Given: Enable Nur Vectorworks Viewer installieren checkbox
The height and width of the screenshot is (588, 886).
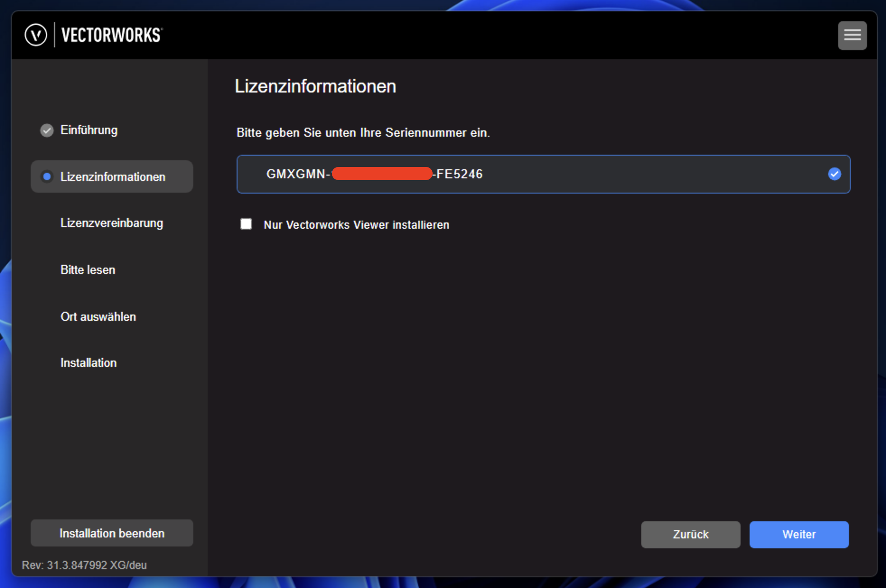Looking at the screenshot, I should click(x=246, y=224).
